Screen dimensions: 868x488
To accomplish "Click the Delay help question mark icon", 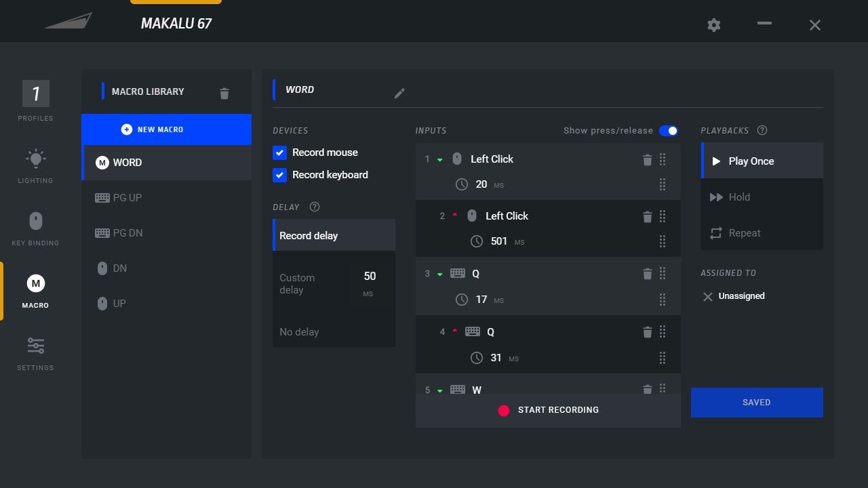I will tap(314, 207).
